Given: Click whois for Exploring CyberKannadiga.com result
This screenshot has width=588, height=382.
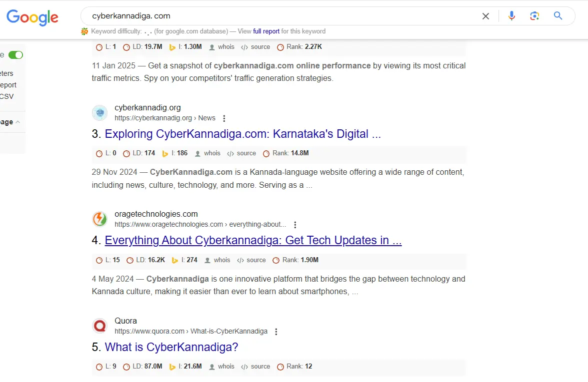Looking at the screenshot, I should (x=208, y=153).
